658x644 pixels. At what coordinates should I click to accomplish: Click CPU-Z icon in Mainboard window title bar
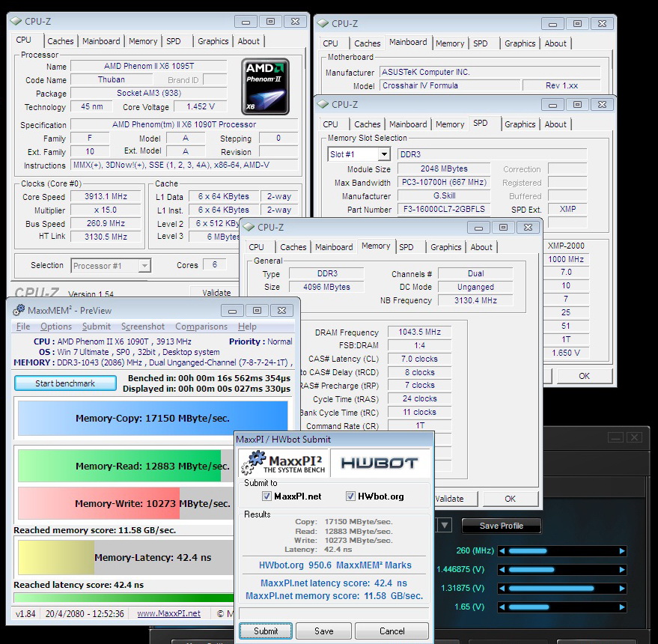point(323,23)
